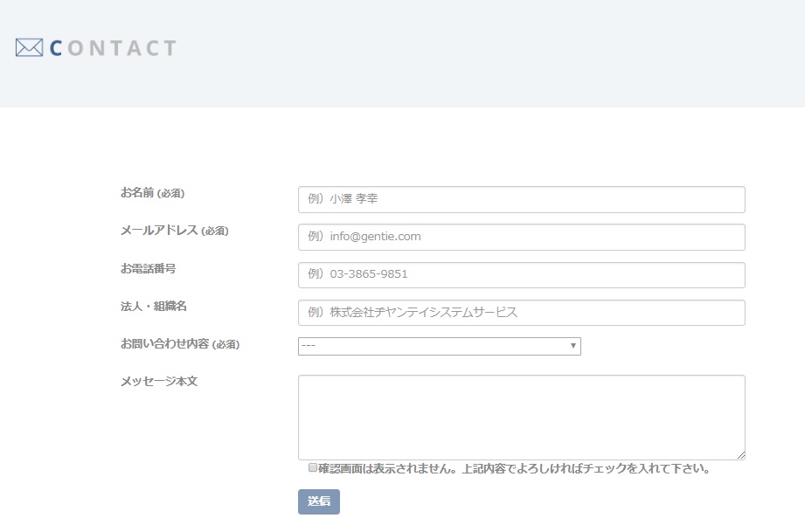Click the お電話番号 label text
The height and width of the screenshot is (532, 805).
click(148, 268)
